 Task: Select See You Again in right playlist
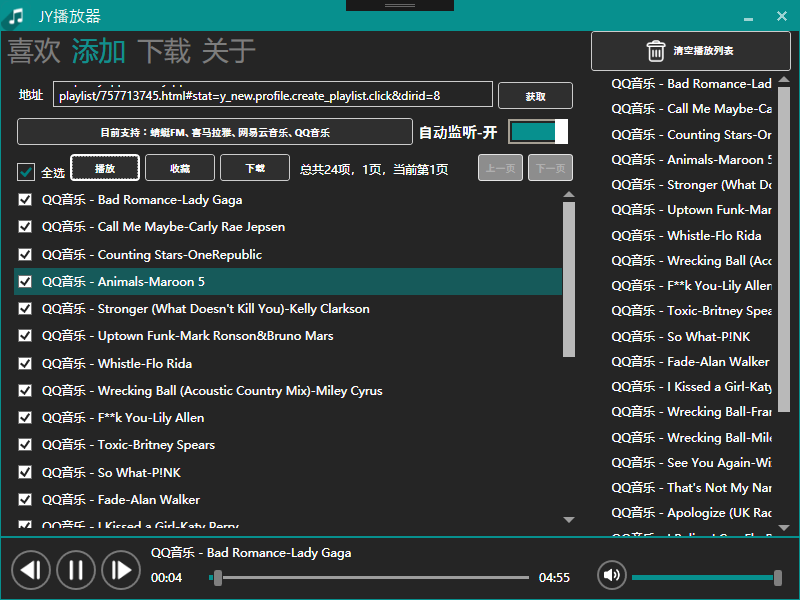(x=691, y=462)
